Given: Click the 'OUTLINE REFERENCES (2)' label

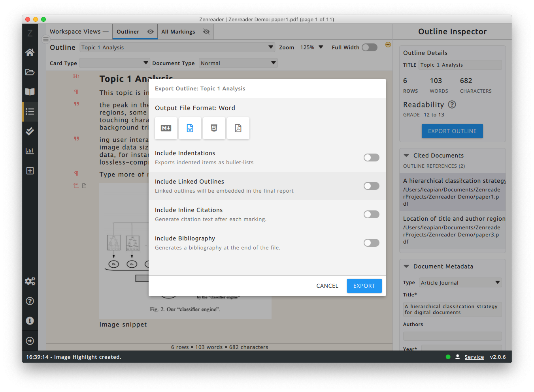Looking at the screenshot, I should (x=434, y=166).
